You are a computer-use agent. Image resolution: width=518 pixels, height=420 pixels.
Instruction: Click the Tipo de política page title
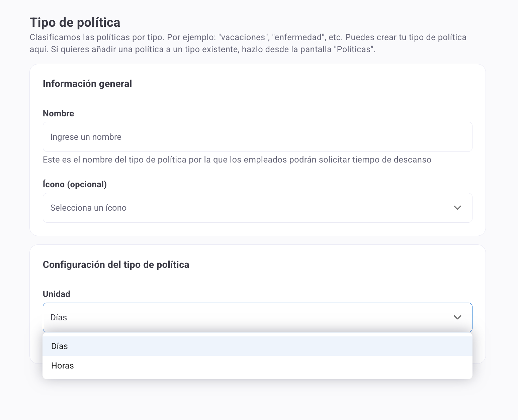pyautogui.click(x=75, y=22)
